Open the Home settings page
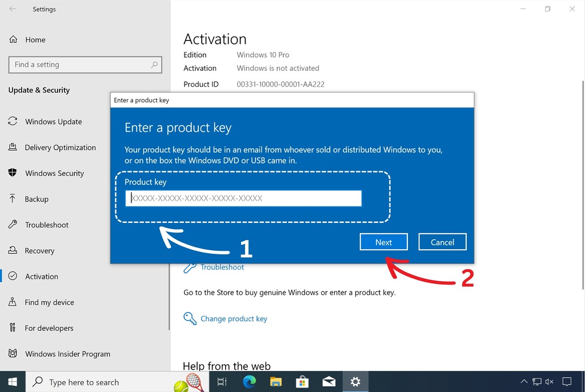 click(x=35, y=39)
